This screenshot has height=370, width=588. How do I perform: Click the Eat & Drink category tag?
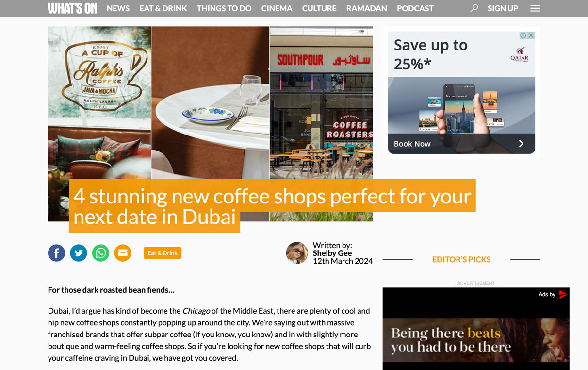(163, 253)
